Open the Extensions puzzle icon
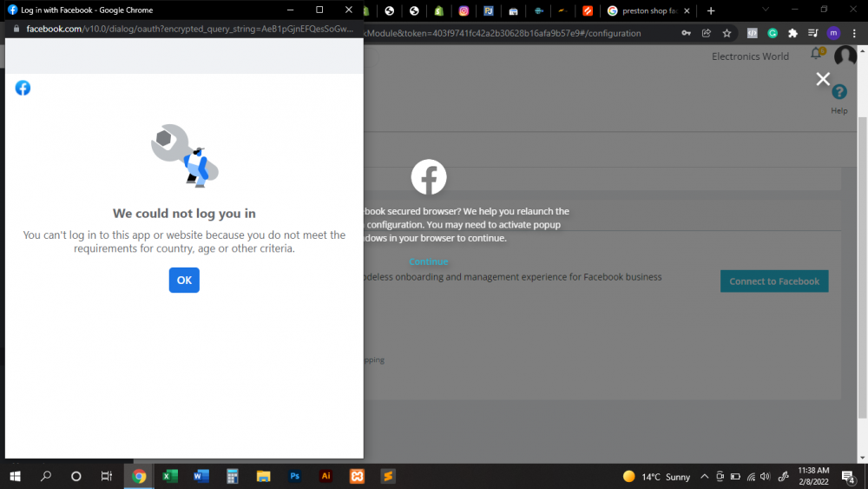The width and height of the screenshot is (868, 489). [792, 33]
